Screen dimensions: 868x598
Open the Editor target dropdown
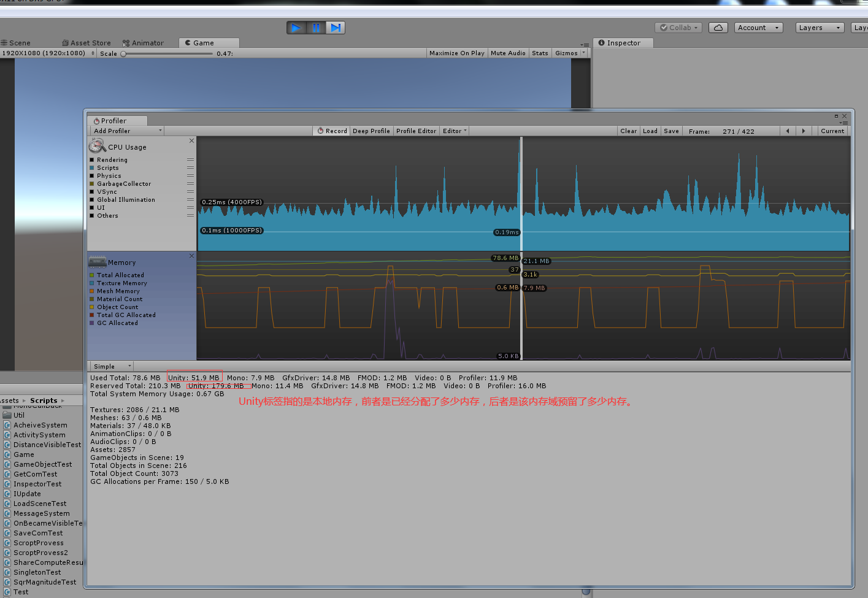coord(455,131)
